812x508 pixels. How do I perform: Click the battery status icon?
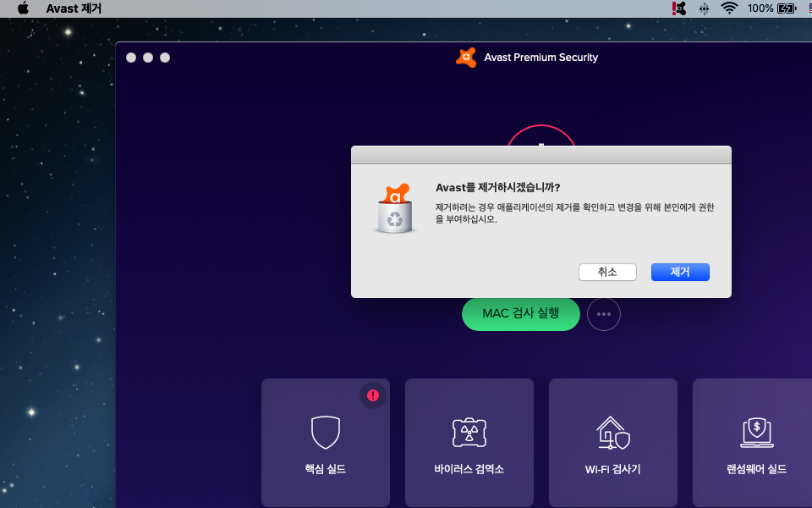[787, 8]
